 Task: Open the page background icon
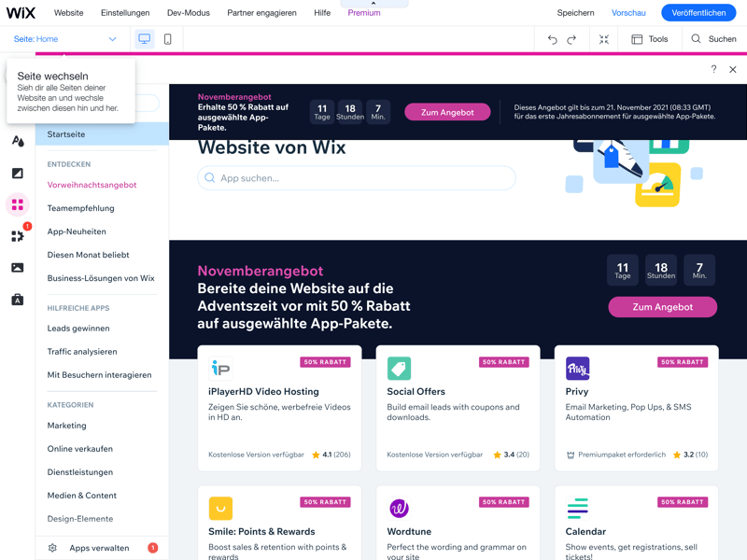18,174
